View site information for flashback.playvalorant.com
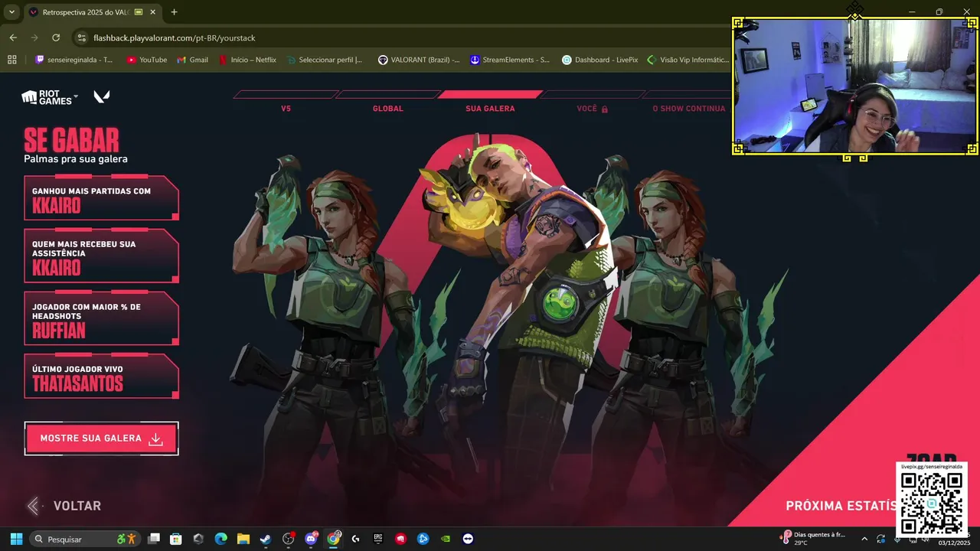Viewport: 980px width, 551px height. (82, 37)
